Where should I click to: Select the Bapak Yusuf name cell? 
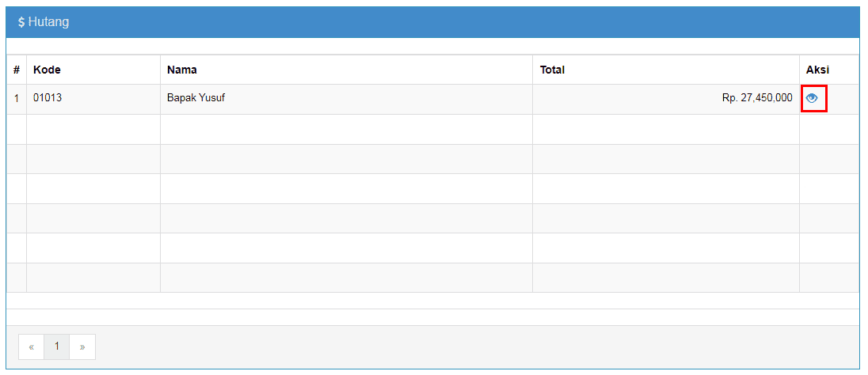(347, 99)
